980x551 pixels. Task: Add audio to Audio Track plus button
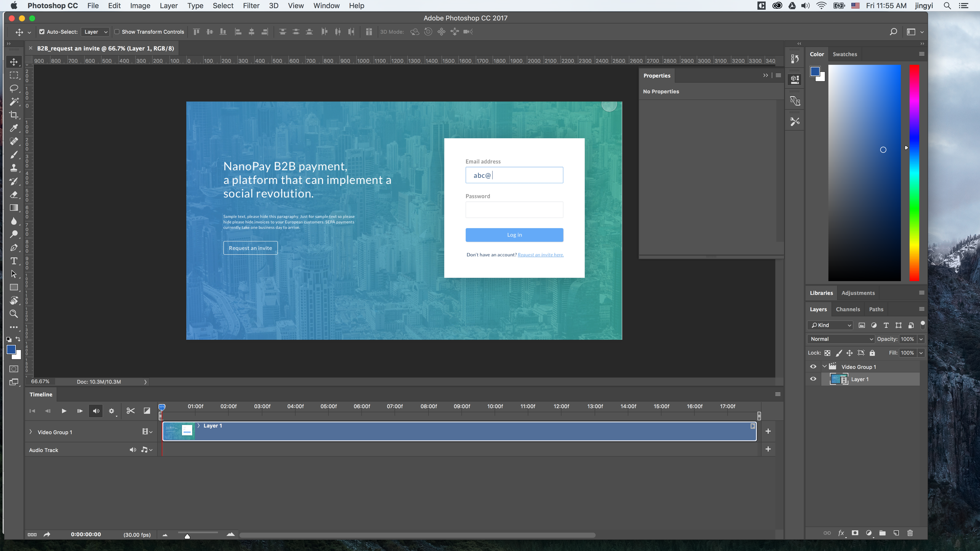(x=768, y=449)
